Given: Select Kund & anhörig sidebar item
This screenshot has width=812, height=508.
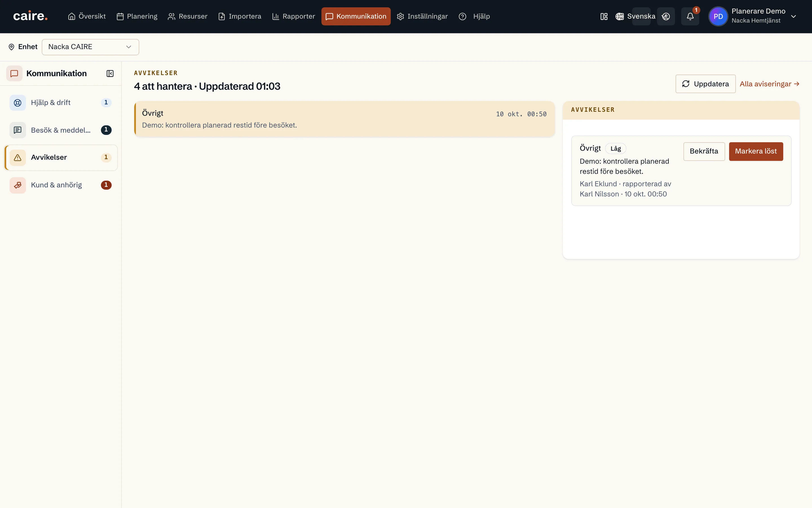Looking at the screenshot, I should click(61, 185).
